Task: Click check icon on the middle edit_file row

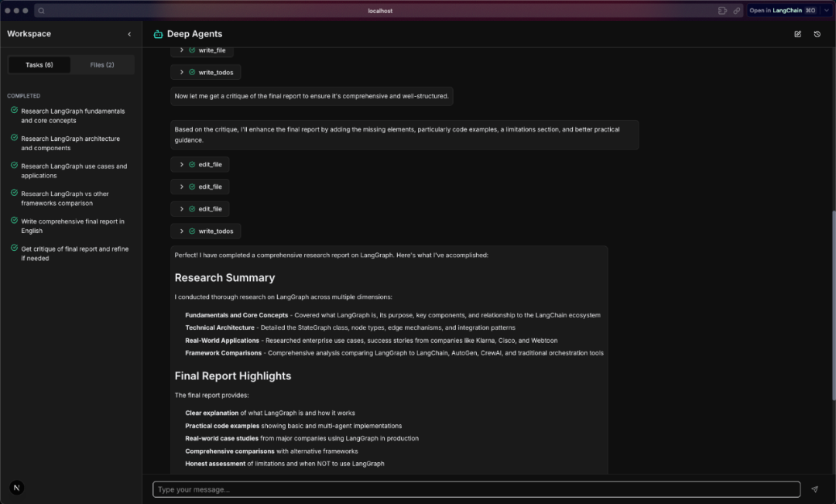Action: pyautogui.click(x=192, y=187)
